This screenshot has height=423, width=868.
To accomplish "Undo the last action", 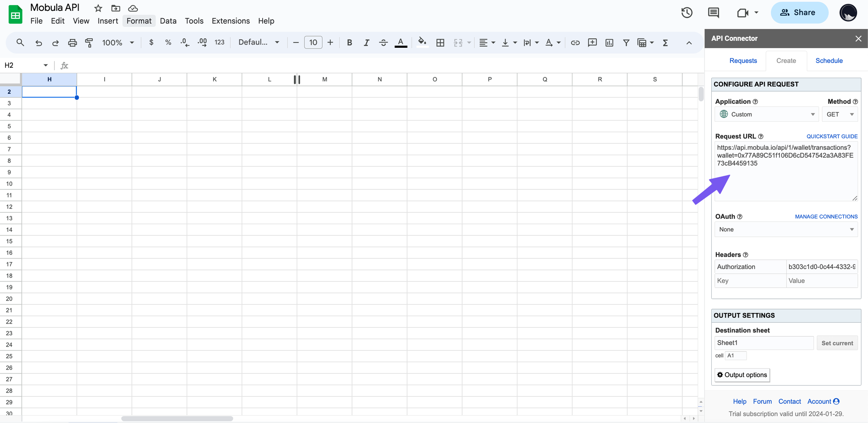I will point(39,43).
